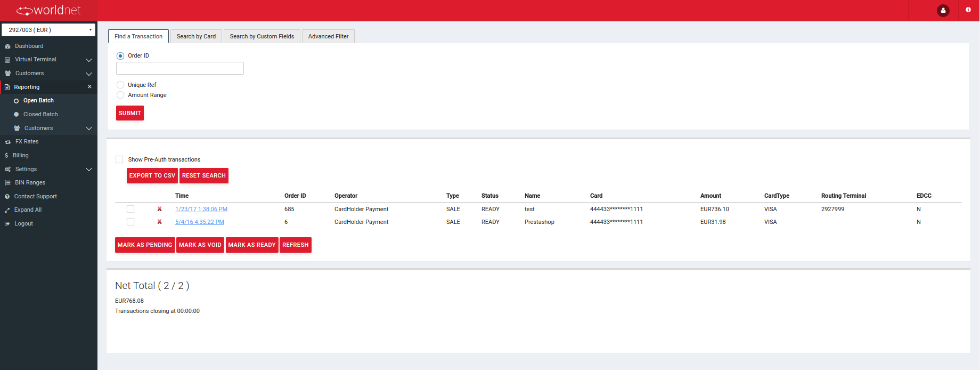980x370 pixels.
Task: Open transaction 5/4/16 4:35:22 PM link
Action: pyautogui.click(x=200, y=222)
